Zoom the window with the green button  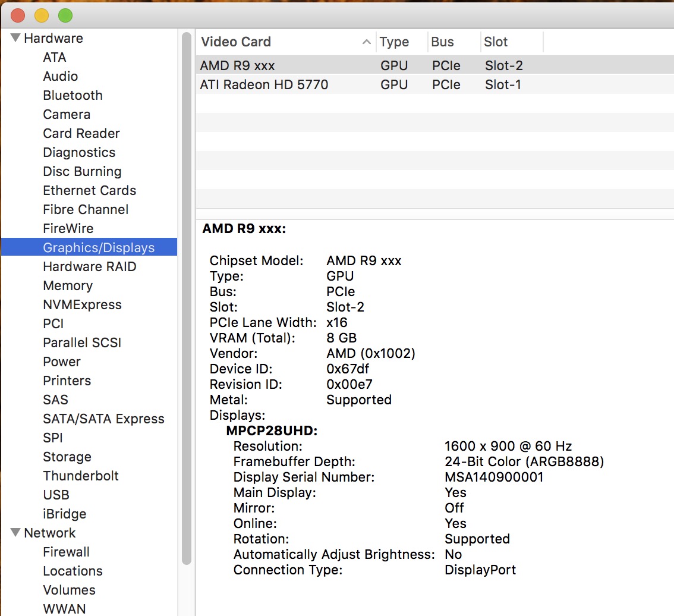click(65, 15)
